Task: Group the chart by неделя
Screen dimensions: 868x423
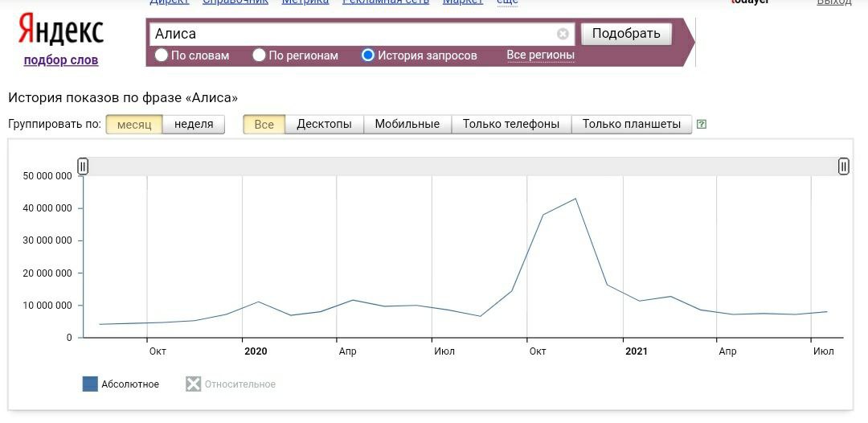Action: pyautogui.click(x=194, y=125)
